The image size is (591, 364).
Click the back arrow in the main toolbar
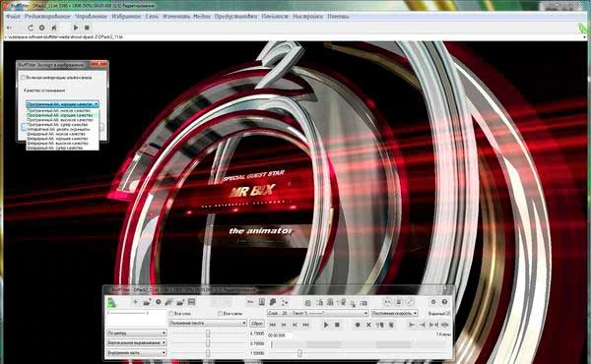click(x=10, y=28)
